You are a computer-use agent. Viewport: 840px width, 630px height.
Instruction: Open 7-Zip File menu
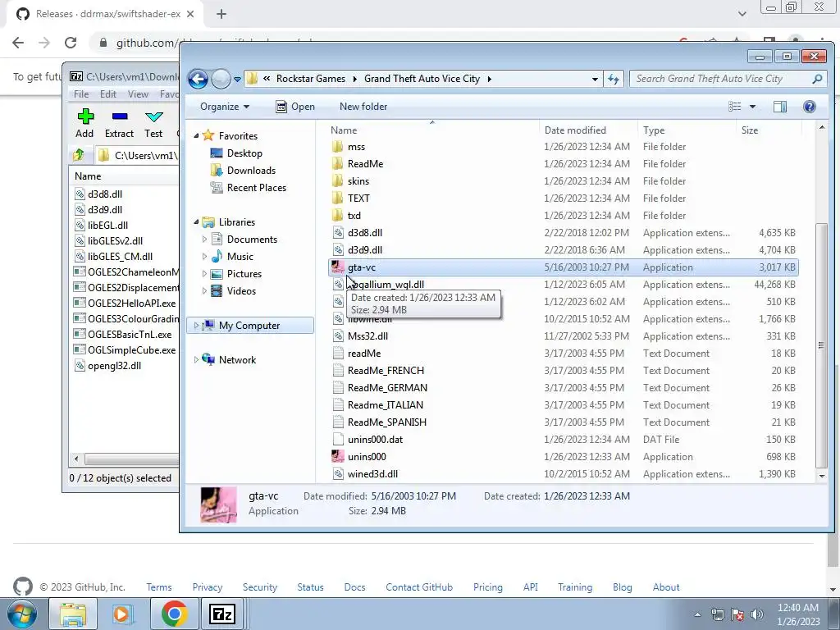tap(81, 94)
